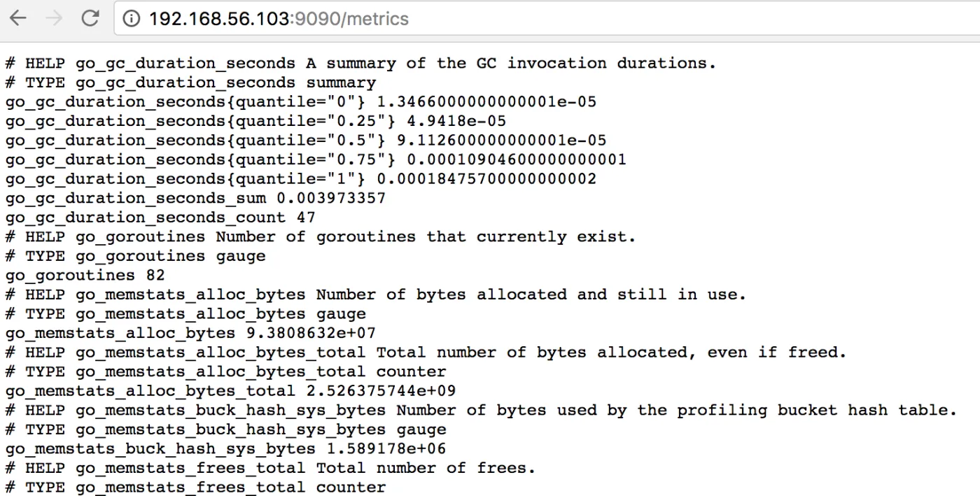Click the TYPE go_gc_duration_seconds summary line
The image size is (980, 496).
click(x=190, y=83)
